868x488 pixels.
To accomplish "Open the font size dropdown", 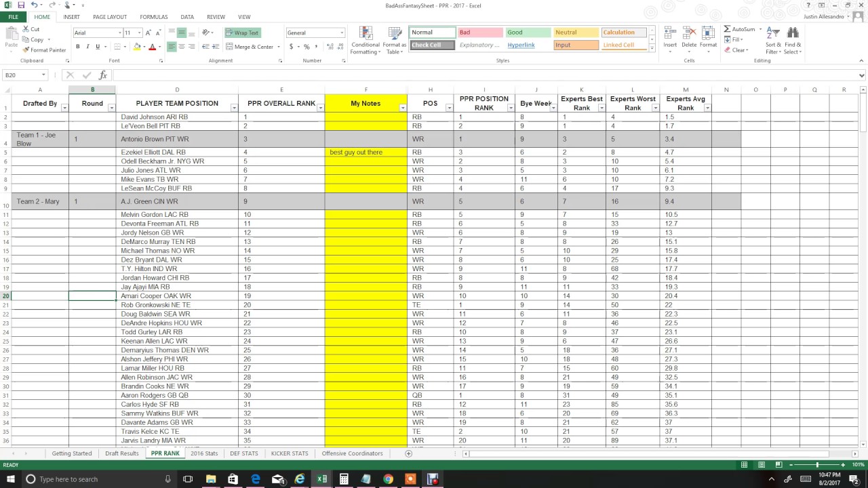I will [x=140, y=33].
